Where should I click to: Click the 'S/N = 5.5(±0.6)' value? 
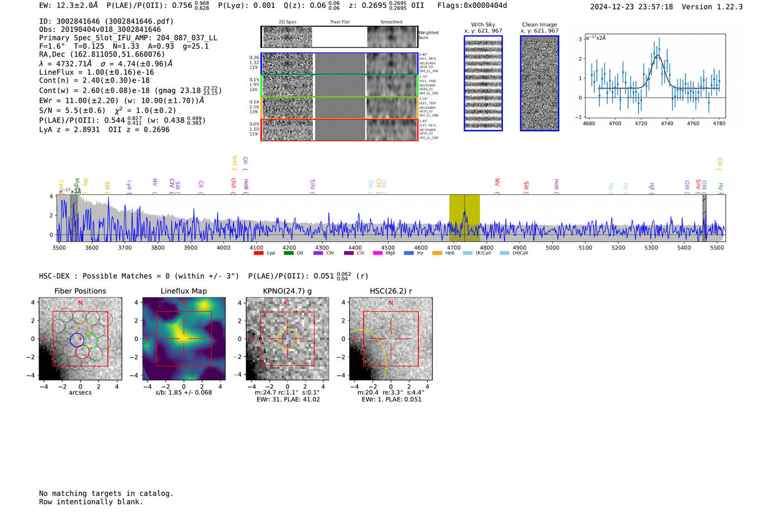point(72,111)
